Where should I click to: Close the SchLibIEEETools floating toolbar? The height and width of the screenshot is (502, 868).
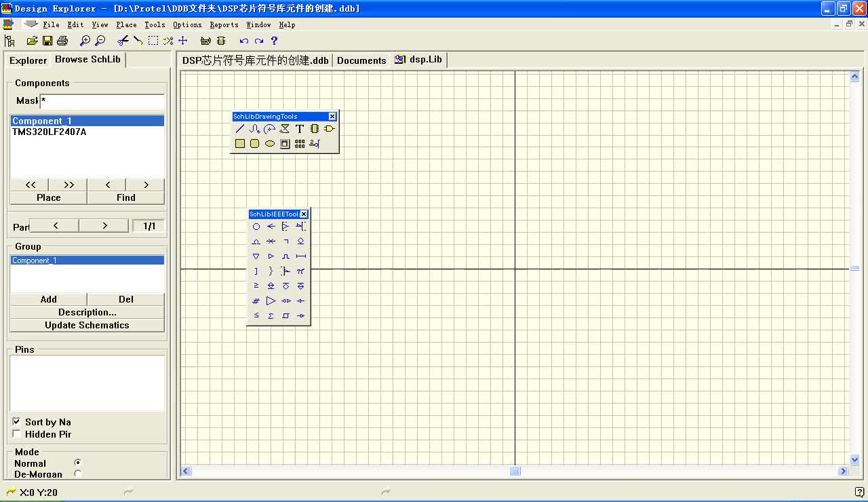[304, 214]
